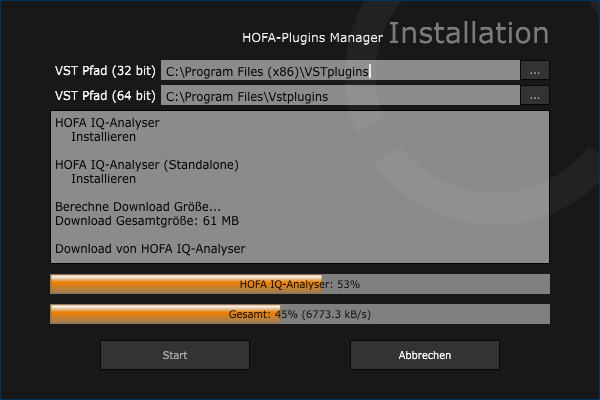Click the "HOFA-Plugins Manager" title text
This screenshot has width=600, height=400.
tap(312, 38)
